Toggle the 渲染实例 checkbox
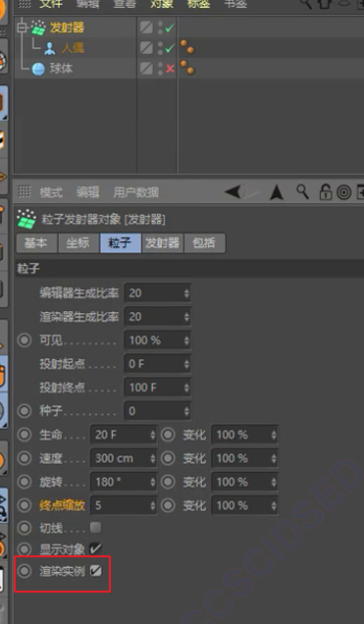 [x=95, y=571]
